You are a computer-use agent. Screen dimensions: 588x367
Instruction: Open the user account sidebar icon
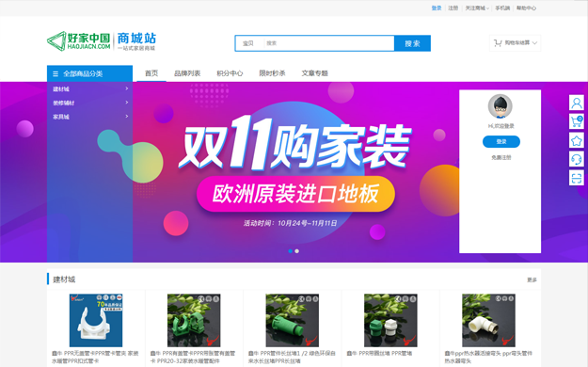577,103
